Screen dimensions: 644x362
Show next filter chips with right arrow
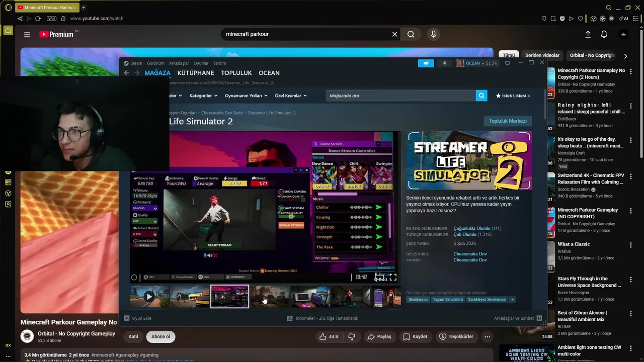point(625,56)
